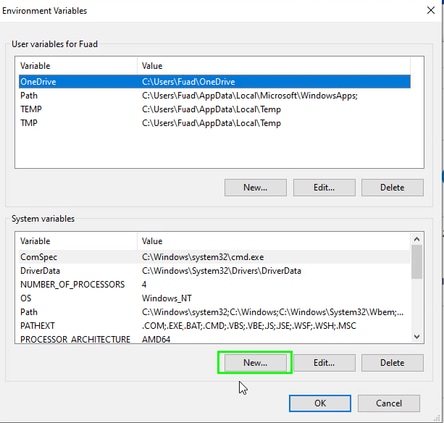
Task: Select the TMP user variable
Action: point(215,123)
